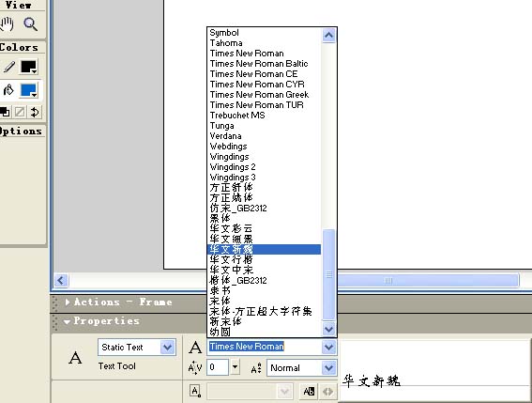Click the font list scrollbar thumb
Viewport: 532px width, 403px height.
click(328, 274)
